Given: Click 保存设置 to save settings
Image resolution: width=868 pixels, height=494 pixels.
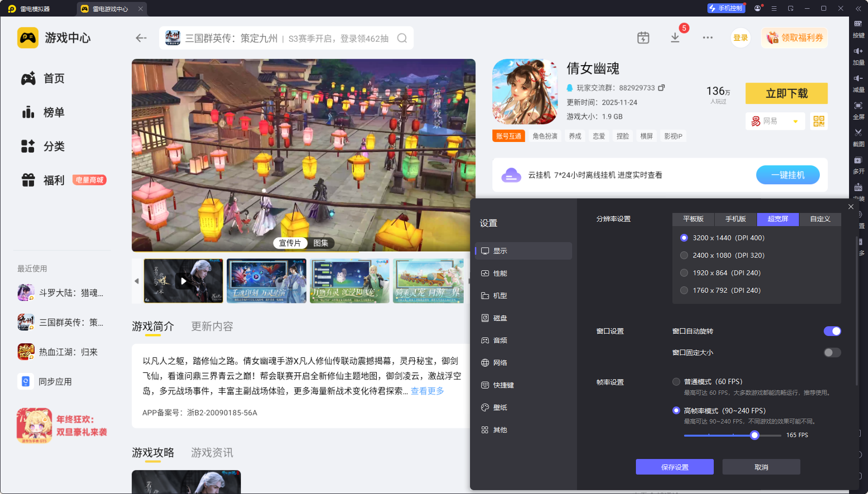Looking at the screenshot, I should pyautogui.click(x=675, y=467).
